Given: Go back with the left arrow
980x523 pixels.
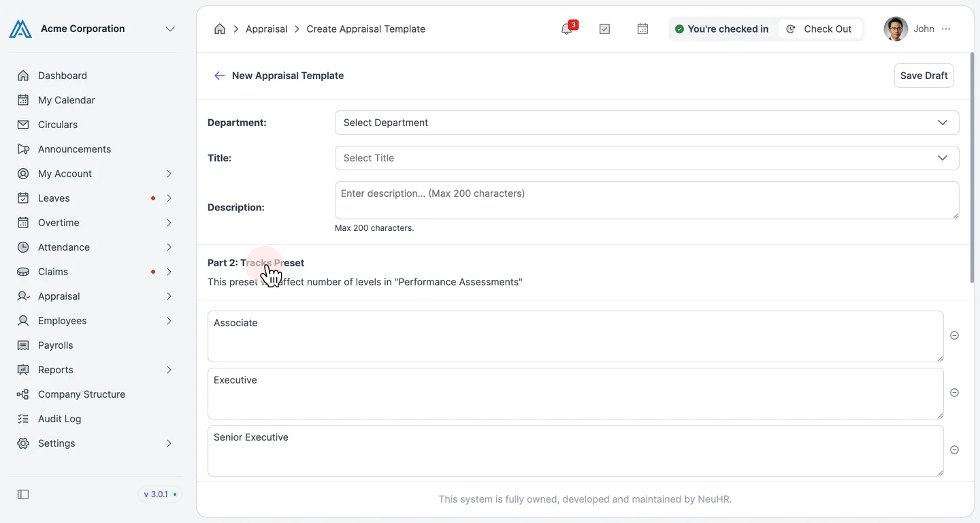Looking at the screenshot, I should coord(219,76).
